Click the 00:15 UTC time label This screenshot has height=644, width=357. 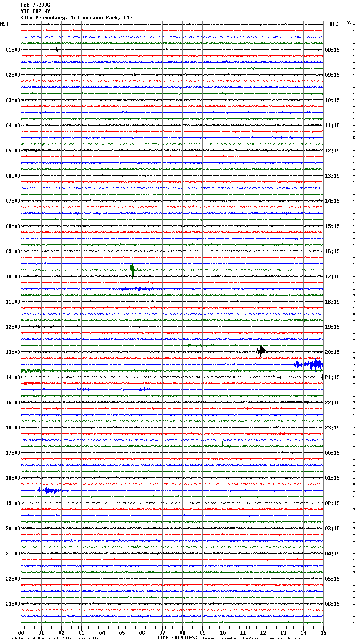[332, 453]
